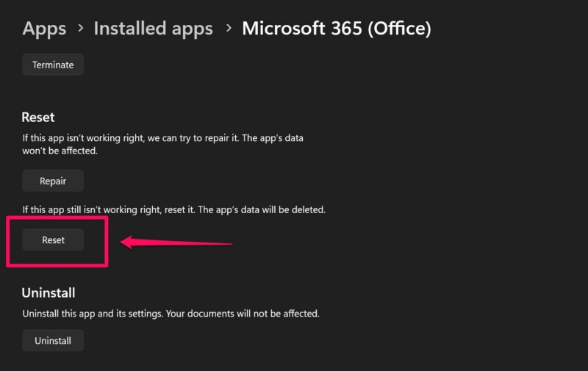
Task: Click the pink arrowhead pointing at Reset
Action: (127, 241)
